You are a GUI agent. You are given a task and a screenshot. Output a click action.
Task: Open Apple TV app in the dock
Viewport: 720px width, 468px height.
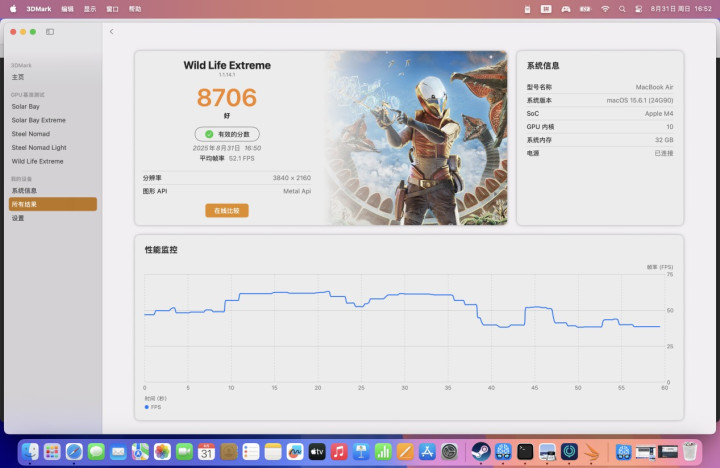click(317, 452)
